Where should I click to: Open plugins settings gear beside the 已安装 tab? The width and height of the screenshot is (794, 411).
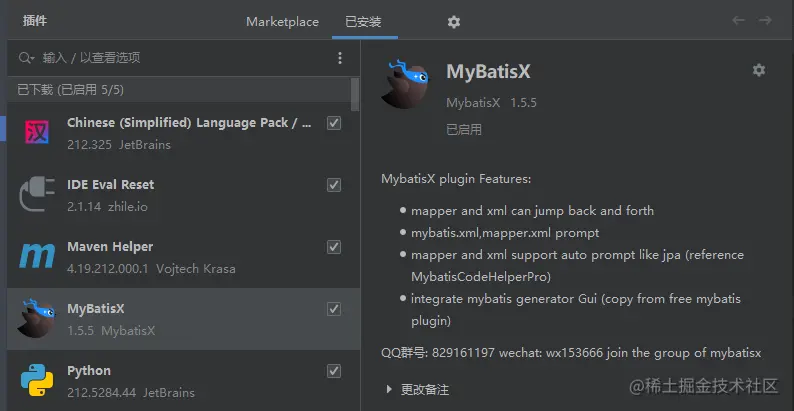[x=454, y=22]
